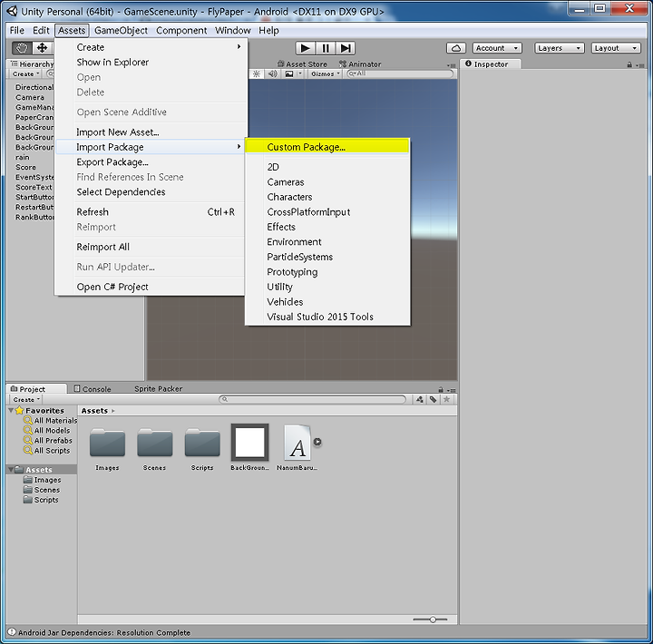
Task: Expand the NanumBaru font asset arrow
Action: [x=317, y=442]
